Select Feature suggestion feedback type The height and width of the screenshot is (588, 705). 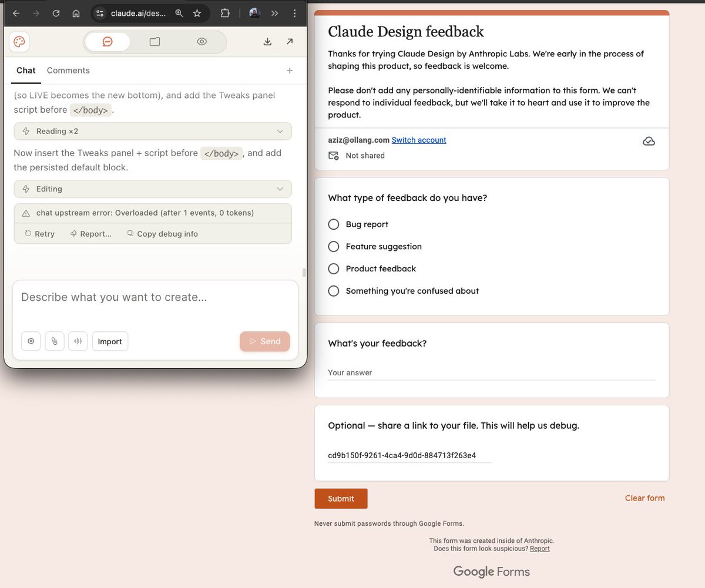(334, 247)
